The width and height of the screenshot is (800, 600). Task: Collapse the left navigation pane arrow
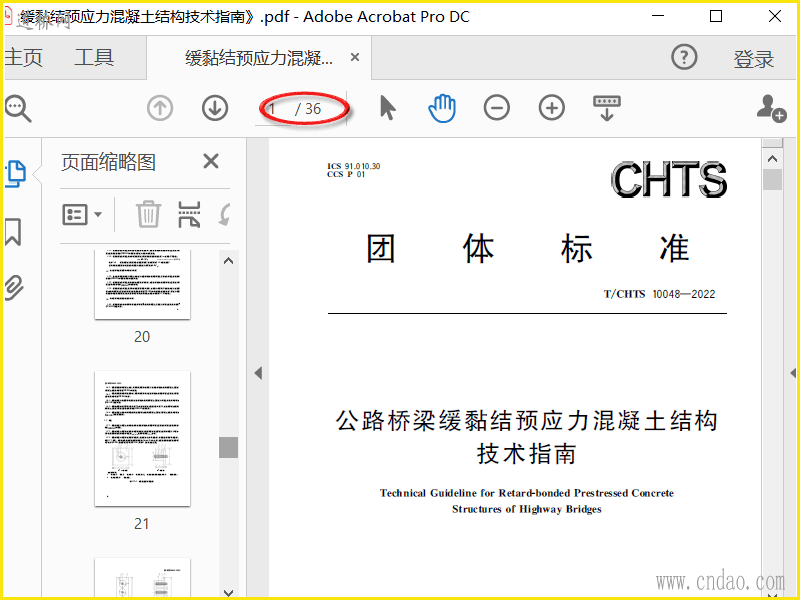click(258, 373)
